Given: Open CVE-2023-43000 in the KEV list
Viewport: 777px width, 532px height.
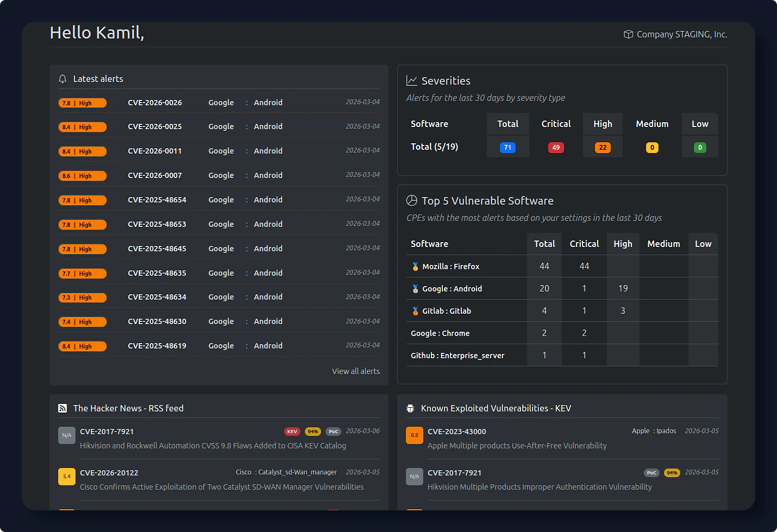Looking at the screenshot, I should point(457,432).
